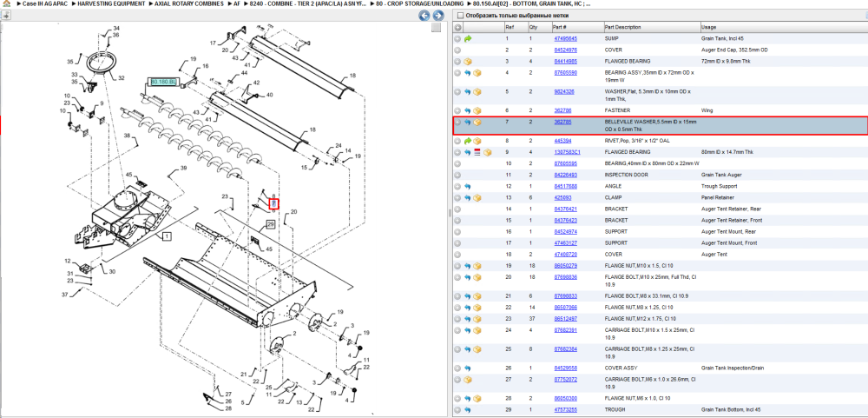Click blue arrow on CARRIAGE BOLT,M8 row
868x418 pixels.
point(467,349)
